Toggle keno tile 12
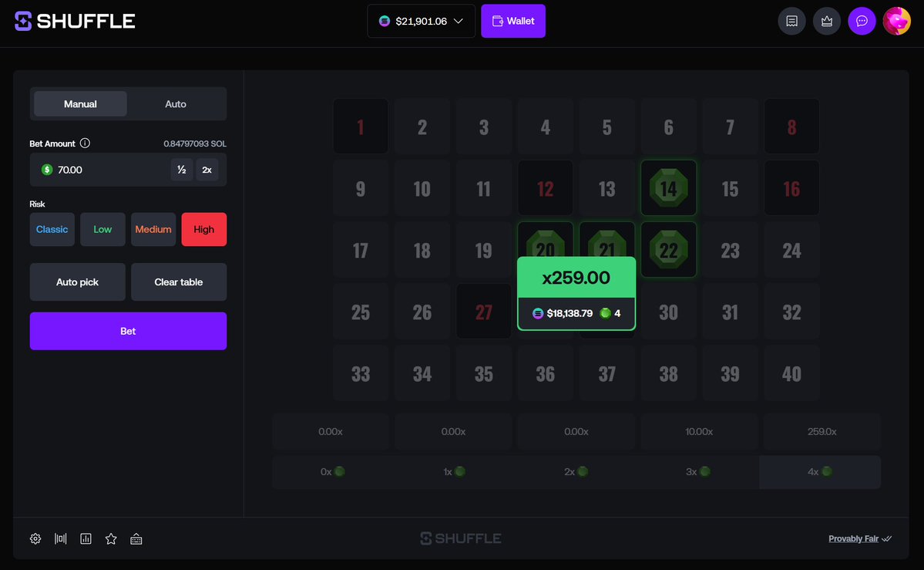Image resolution: width=924 pixels, height=570 pixels. [545, 187]
